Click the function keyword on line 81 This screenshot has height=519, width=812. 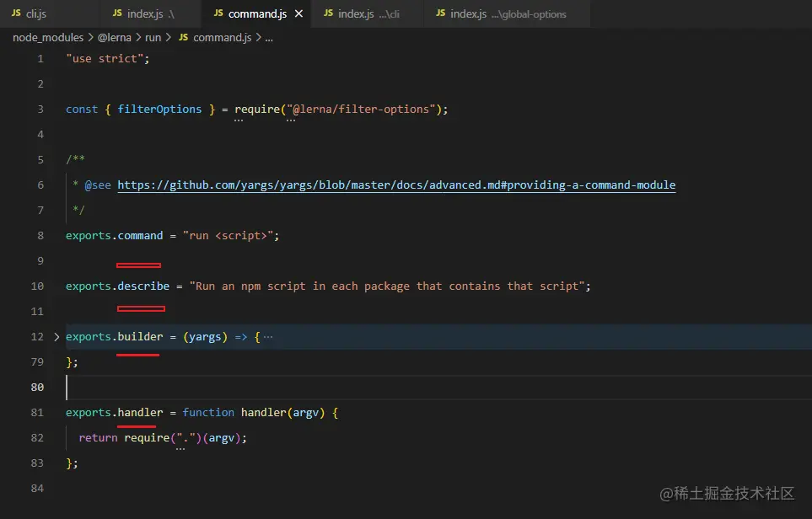208,412
